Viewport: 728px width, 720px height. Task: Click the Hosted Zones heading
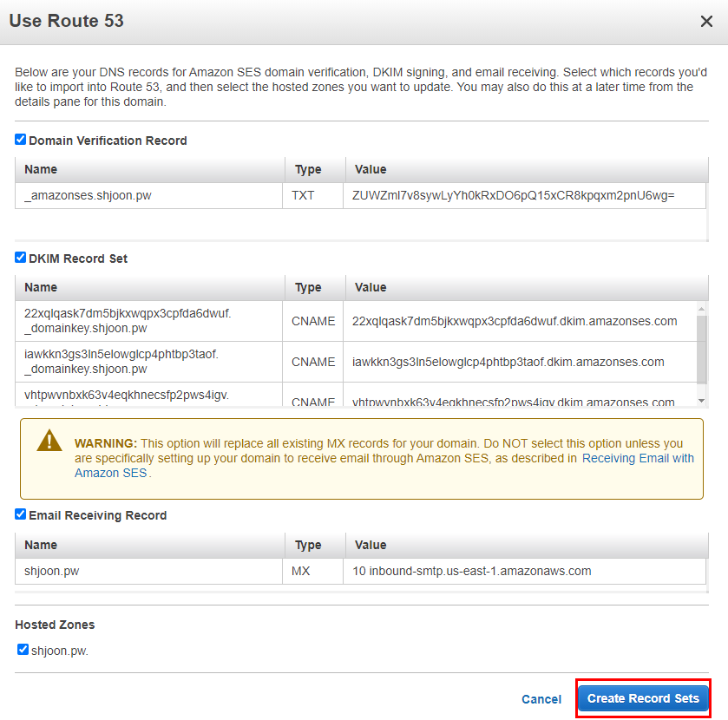pyautogui.click(x=55, y=625)
